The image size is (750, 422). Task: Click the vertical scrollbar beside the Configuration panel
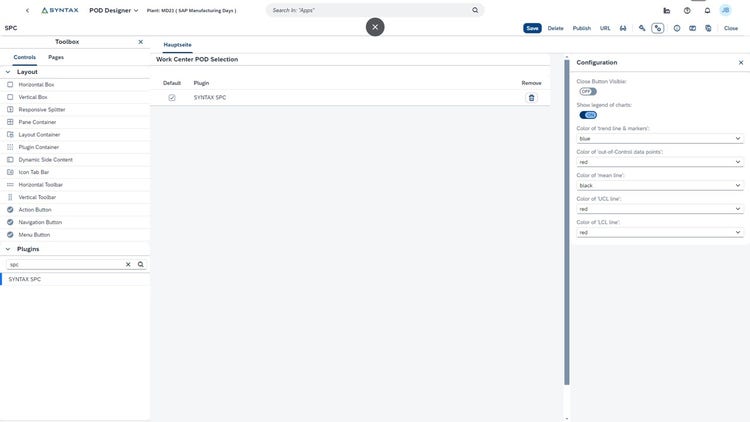tap(567, 221)
